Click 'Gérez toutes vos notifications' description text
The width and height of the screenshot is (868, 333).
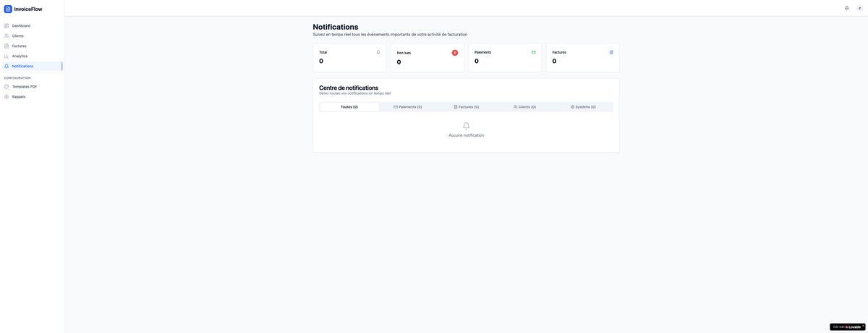click(x=355, y=93)
